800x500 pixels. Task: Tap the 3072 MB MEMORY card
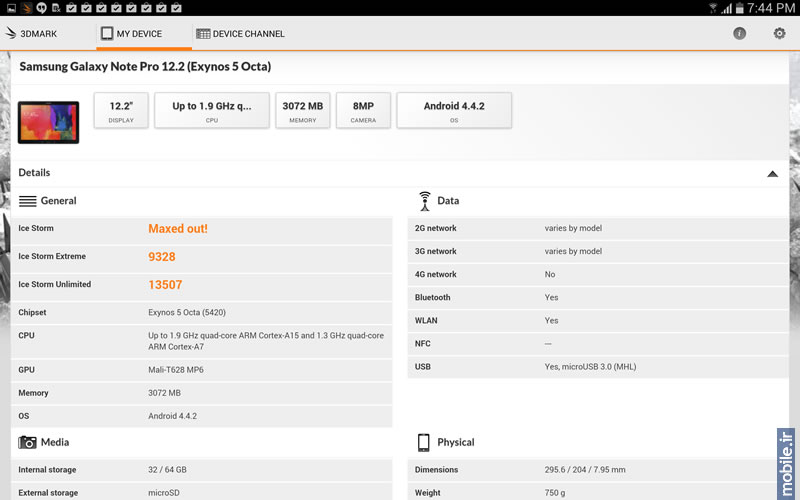(303, 111)
